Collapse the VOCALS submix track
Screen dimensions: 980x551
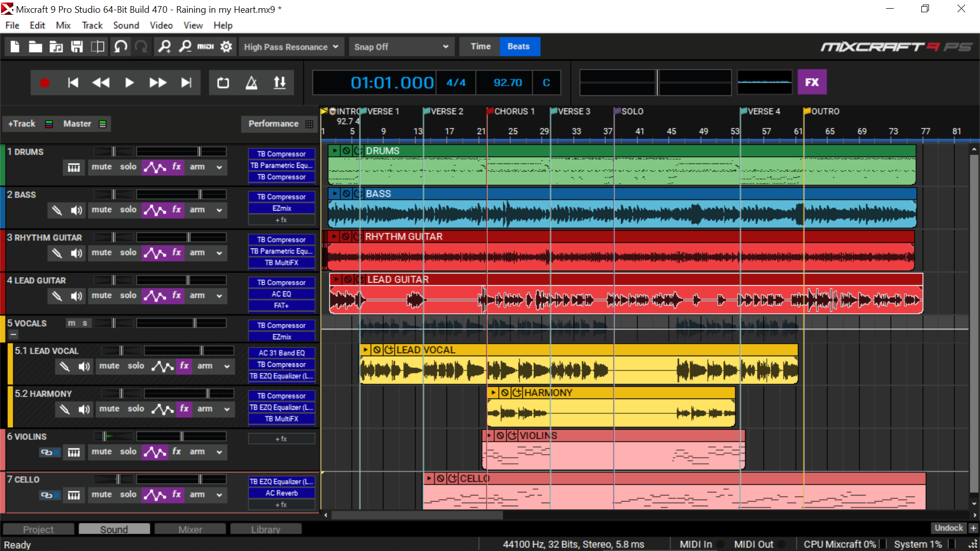tap(13, 335)
